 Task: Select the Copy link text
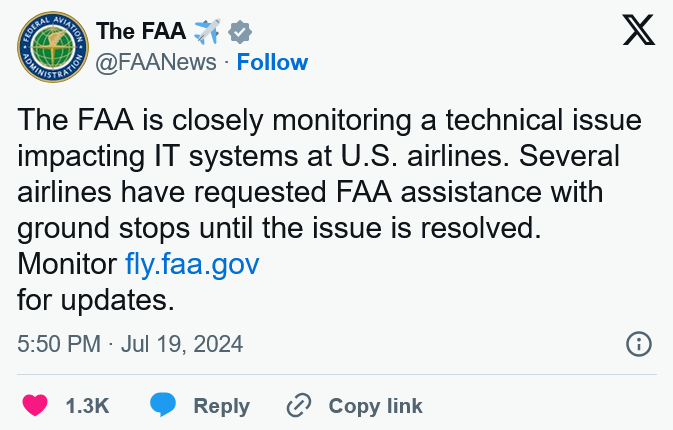tap(376, 406)
